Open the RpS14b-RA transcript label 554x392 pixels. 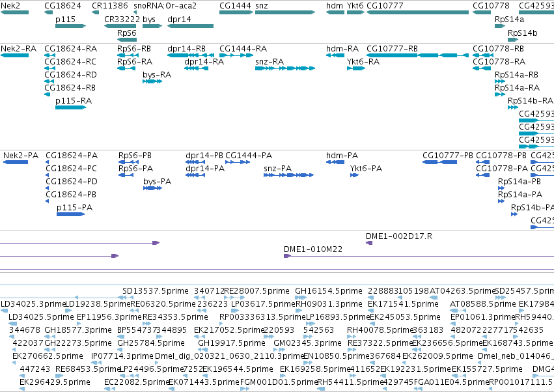tap(531, 101)
